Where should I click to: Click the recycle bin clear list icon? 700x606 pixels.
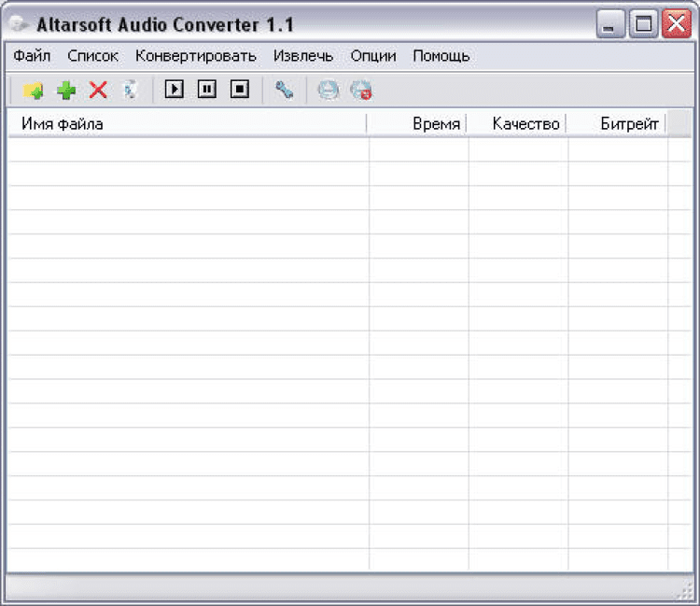(x=130, y=90)
